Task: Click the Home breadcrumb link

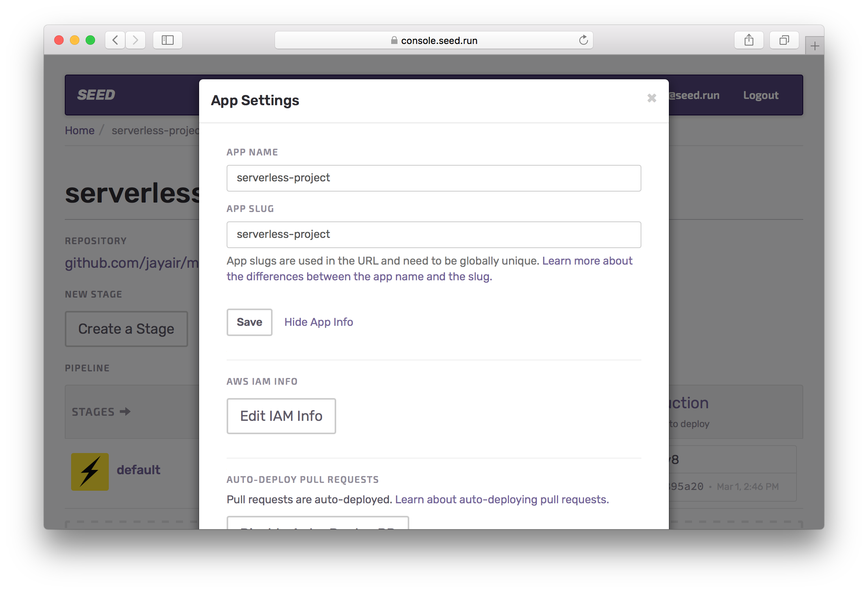Action: (x=80, y=130)
